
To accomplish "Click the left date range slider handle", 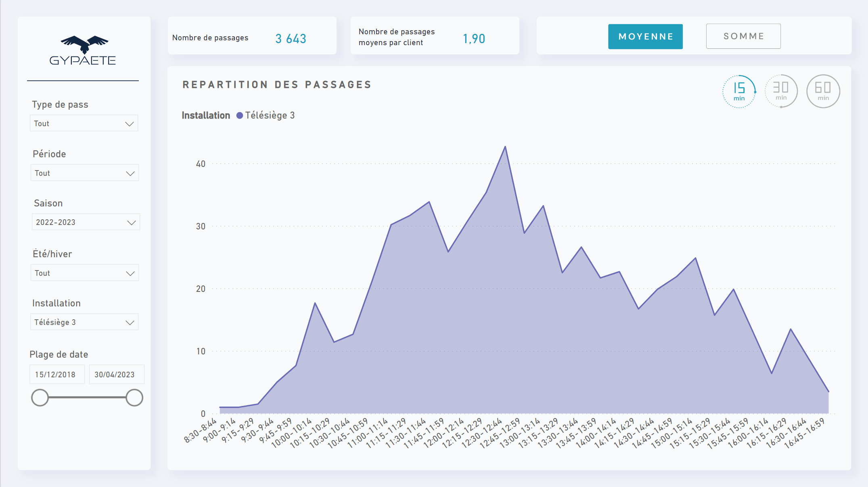I will click(40, 398).
